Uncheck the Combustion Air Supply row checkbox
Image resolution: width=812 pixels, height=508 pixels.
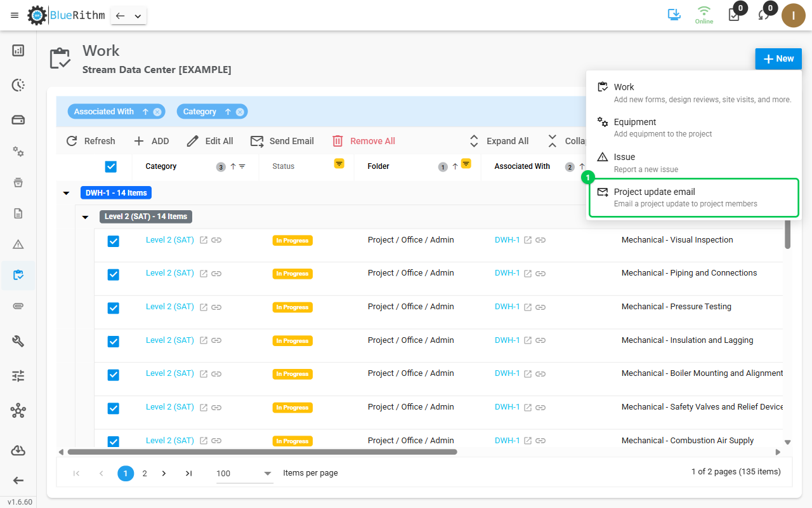114,442
